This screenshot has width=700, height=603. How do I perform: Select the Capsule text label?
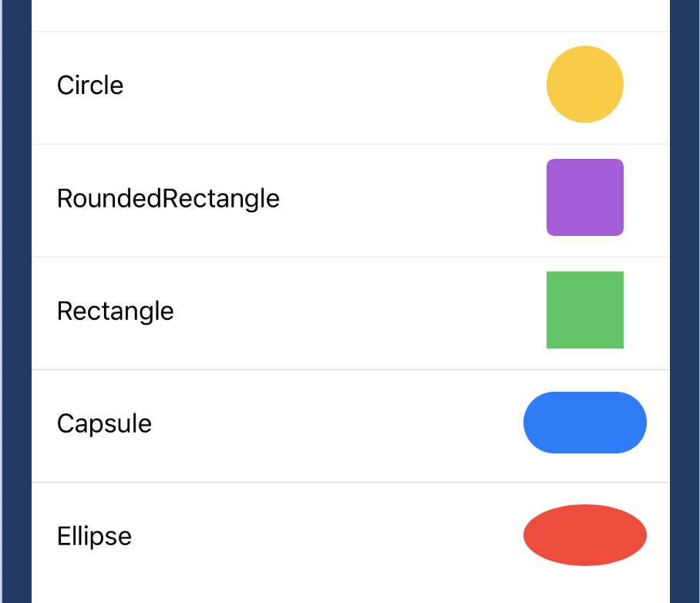point(104,424)
